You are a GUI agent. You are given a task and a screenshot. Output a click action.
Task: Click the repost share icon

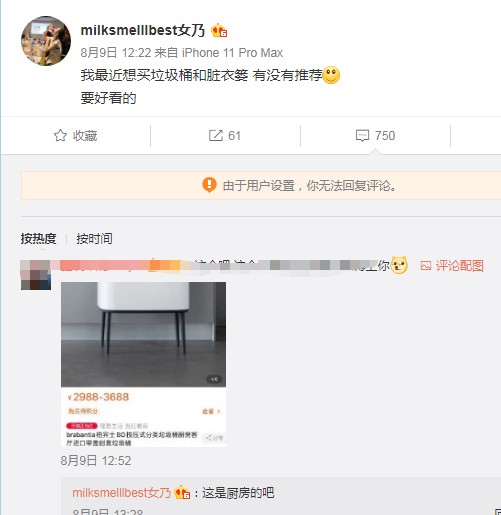(x=216, y=135)
